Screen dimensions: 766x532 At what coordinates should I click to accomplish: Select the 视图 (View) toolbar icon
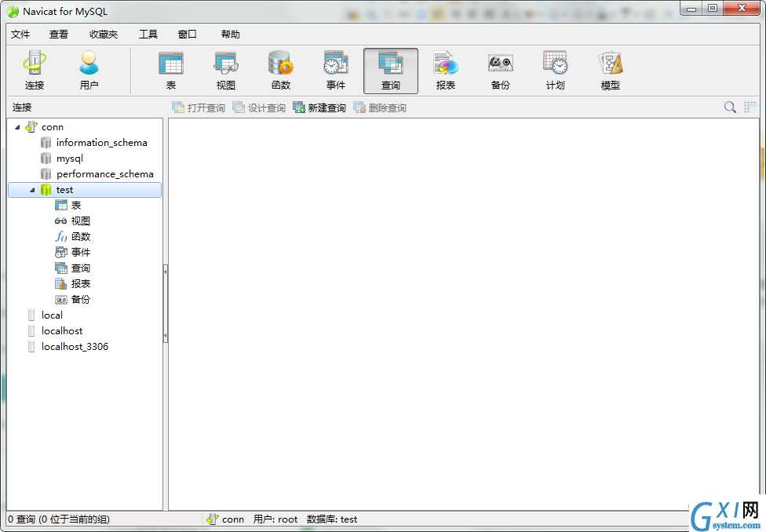(226, 71)
